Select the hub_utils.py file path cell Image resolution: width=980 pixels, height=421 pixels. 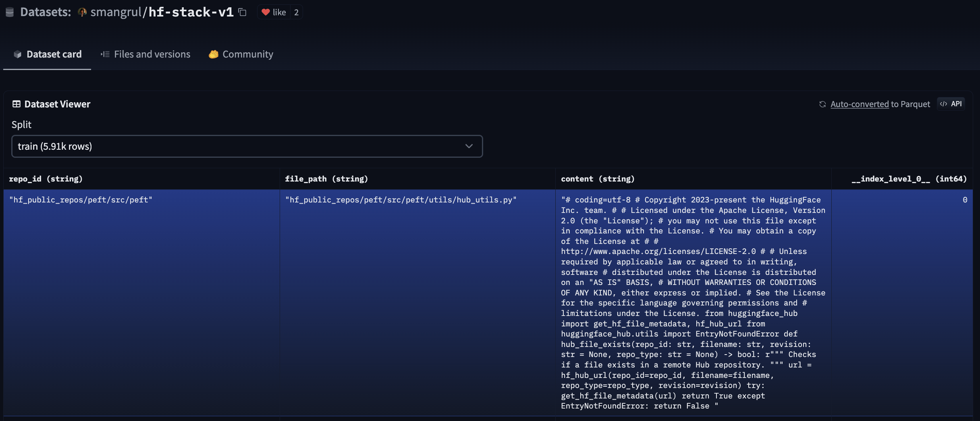click(401, 200)
